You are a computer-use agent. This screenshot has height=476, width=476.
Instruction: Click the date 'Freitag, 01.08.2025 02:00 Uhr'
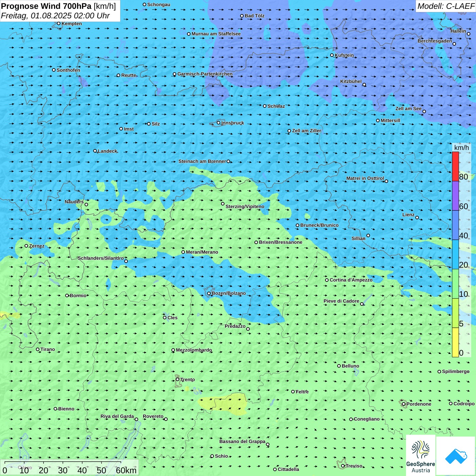tap(55, 16)
